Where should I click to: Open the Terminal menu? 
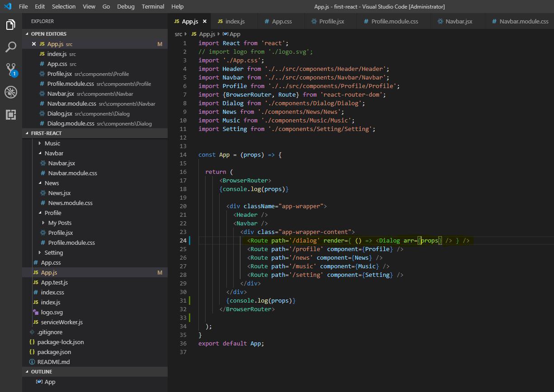point(153,6)
